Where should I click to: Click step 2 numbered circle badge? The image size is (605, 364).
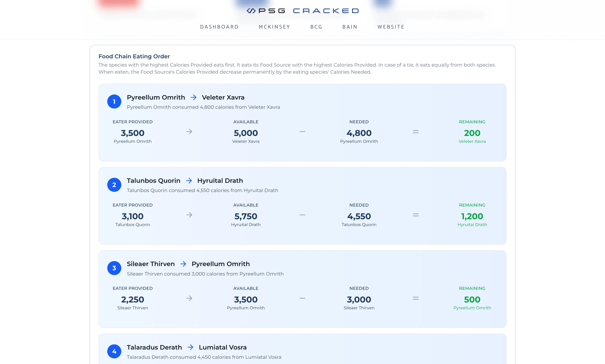point(114,185)
